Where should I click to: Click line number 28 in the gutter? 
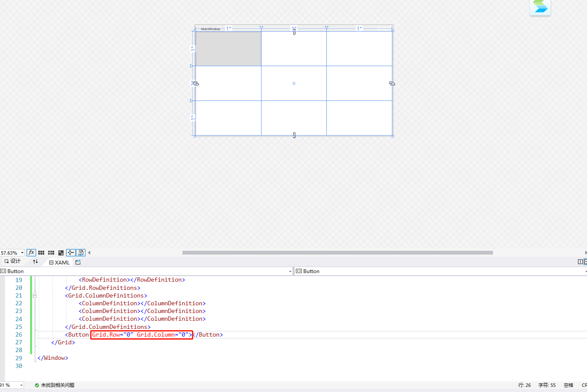click(x=19, y=350)
